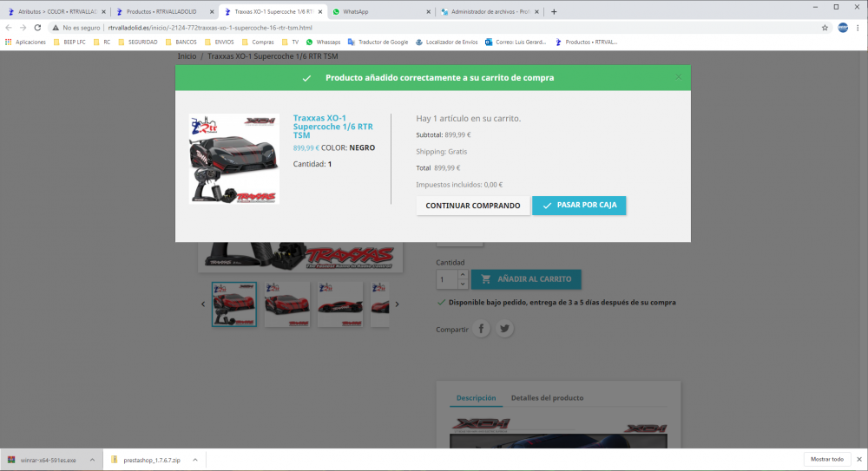
Task: Open Localizador de Envíos bookmark
Action: click(x=446, y=42)
